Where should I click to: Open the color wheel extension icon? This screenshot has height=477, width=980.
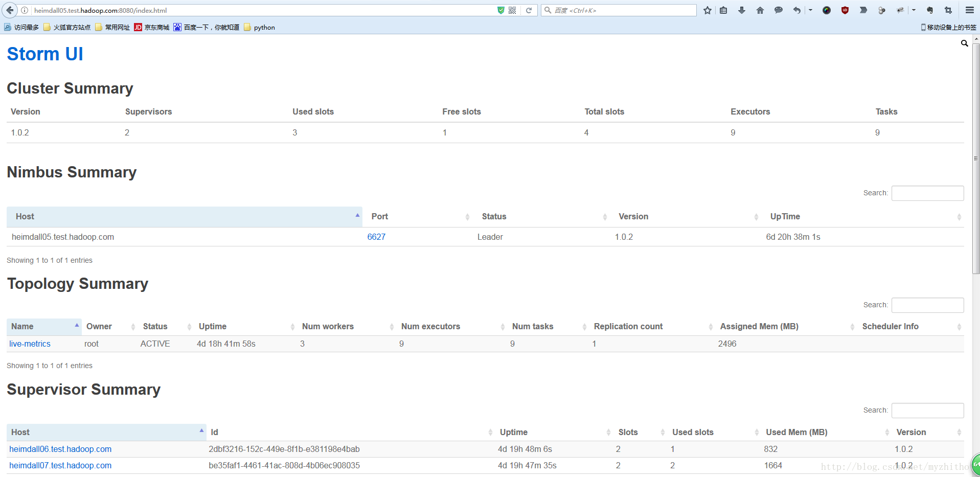[x=827, y=10]
